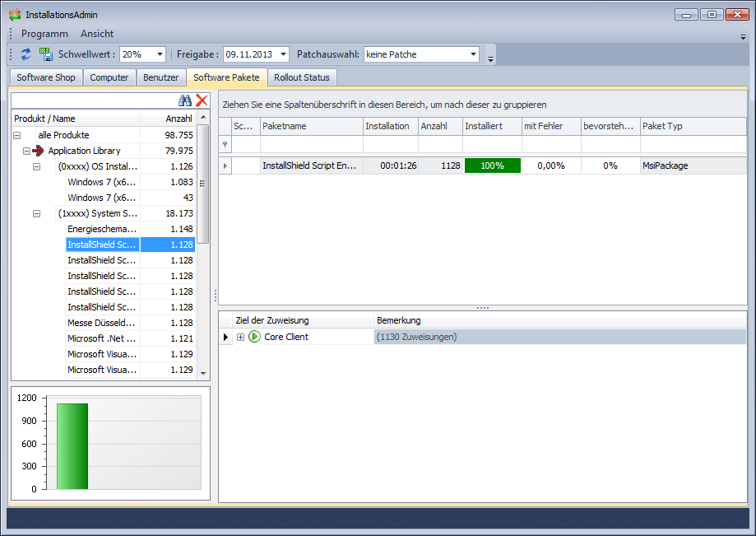Screen dimensions: 756x536
Task: Click the binoculars search icon
Action: point(185,100)
